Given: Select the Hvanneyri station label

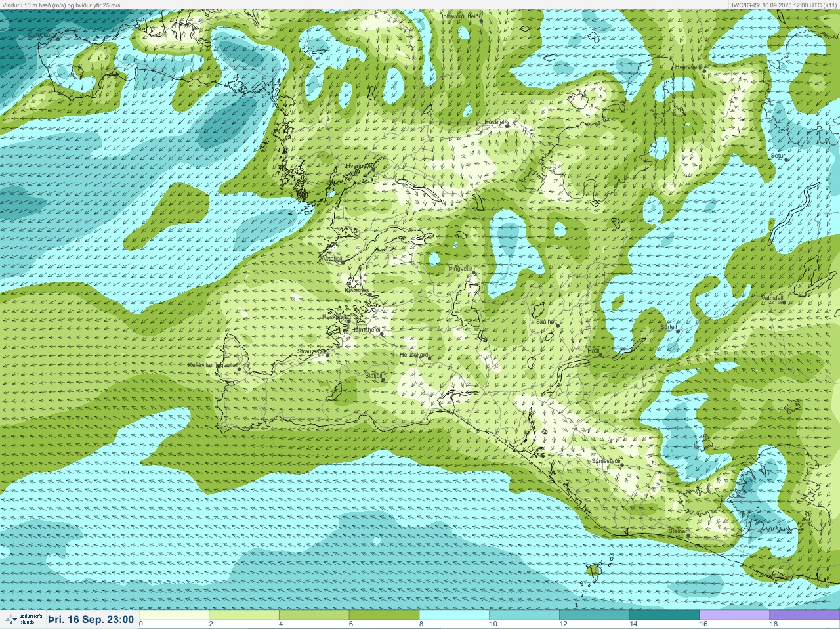Looking at the screenshot, I should 360,166.
